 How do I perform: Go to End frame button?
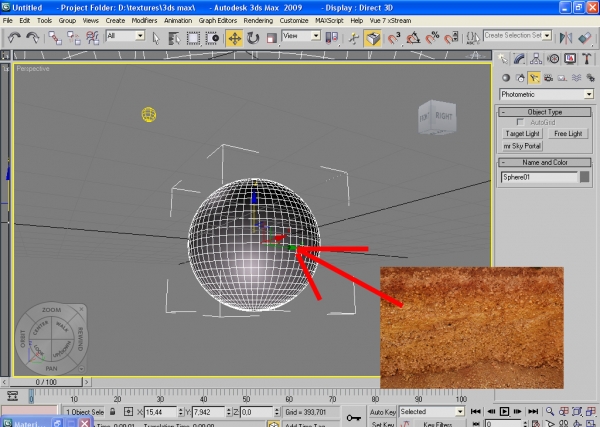click(x=533, y=412)
